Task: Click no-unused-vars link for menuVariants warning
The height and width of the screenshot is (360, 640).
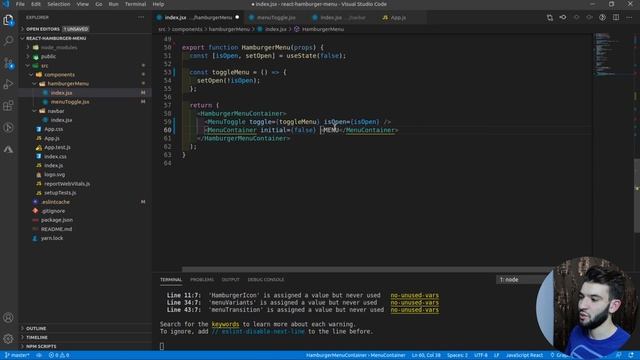Action: (x=415, y=302)
